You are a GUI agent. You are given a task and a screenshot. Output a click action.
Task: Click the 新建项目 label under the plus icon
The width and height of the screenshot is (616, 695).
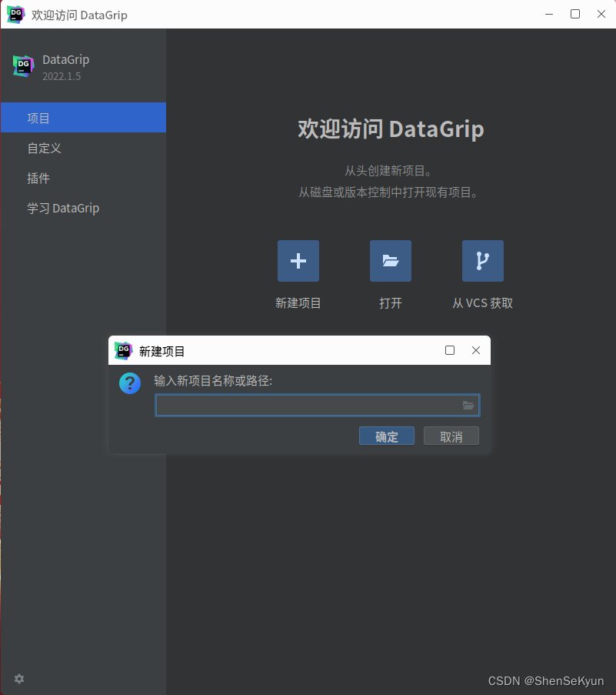[298, 302]
